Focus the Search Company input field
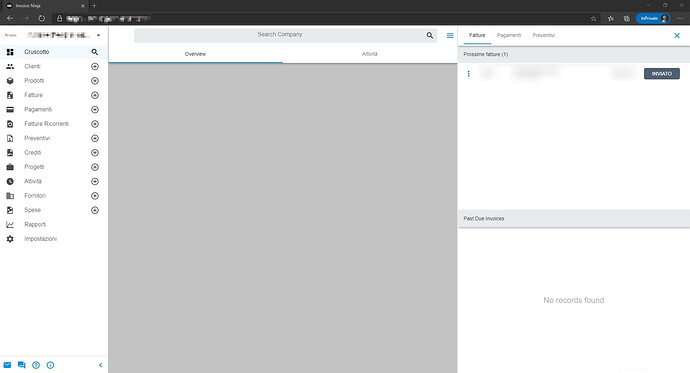690x373 pixels. coord(280,35)
